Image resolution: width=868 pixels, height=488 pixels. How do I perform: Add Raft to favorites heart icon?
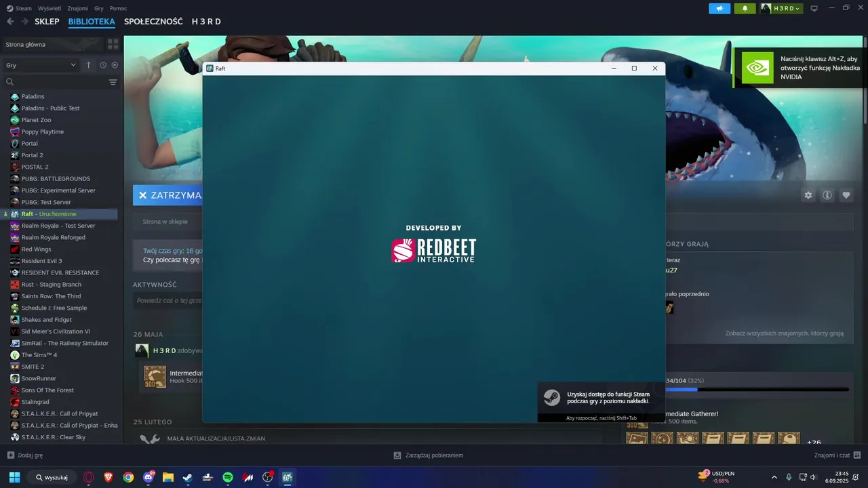846,195
